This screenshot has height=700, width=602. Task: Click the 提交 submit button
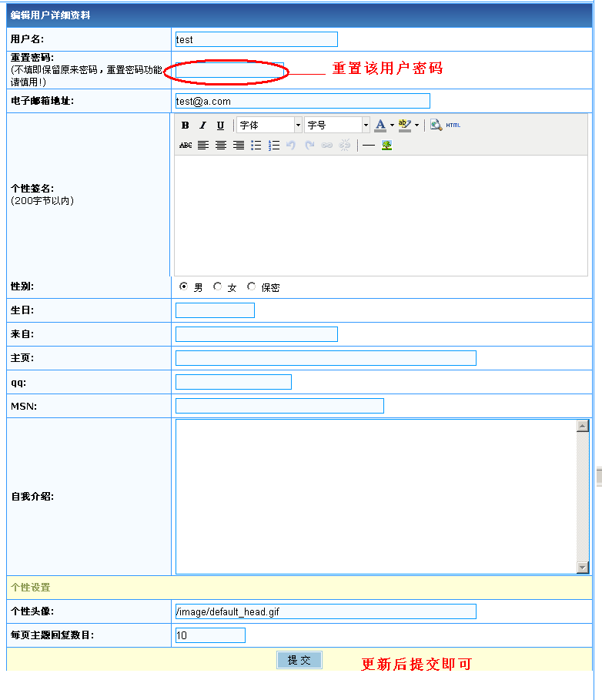click(x=299, y=660)
